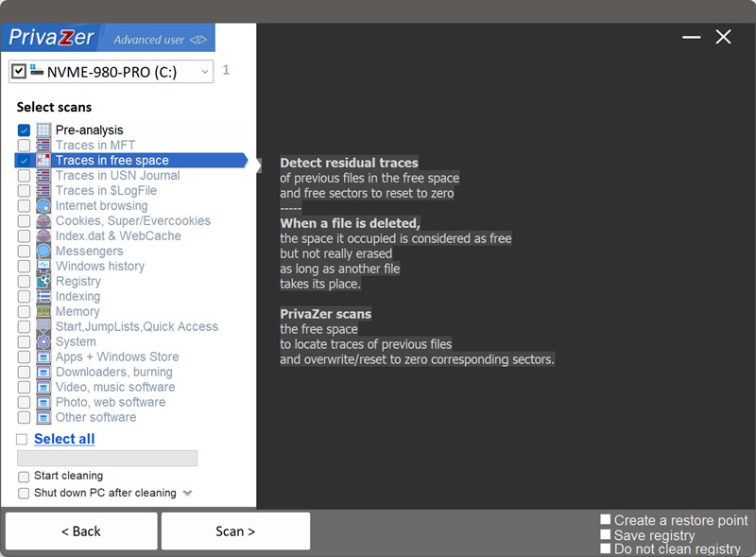The image size is (756, 557).
Task: Check Create a restore point
Action: click(x=606, y=519)
